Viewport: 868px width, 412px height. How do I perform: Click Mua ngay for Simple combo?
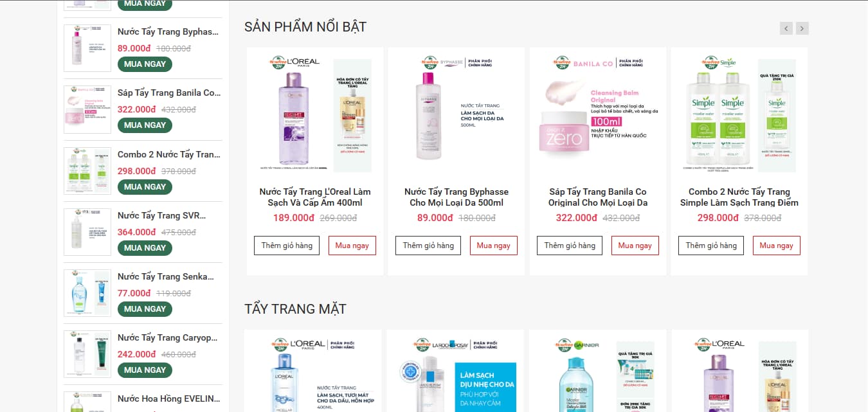pyautogui.click(x=777, y=246)
